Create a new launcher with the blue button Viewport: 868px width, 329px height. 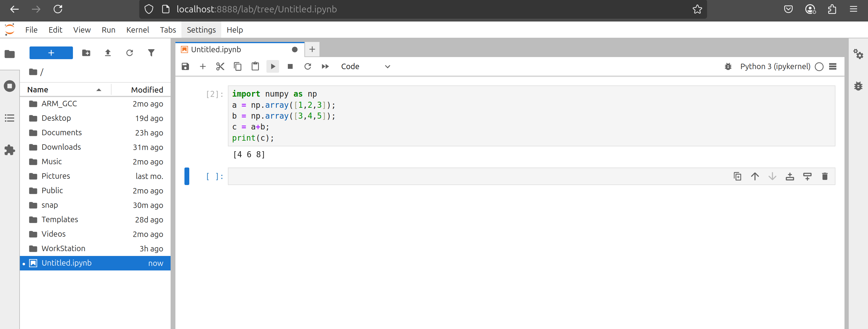pyautogui.click(x=51, y=53)
